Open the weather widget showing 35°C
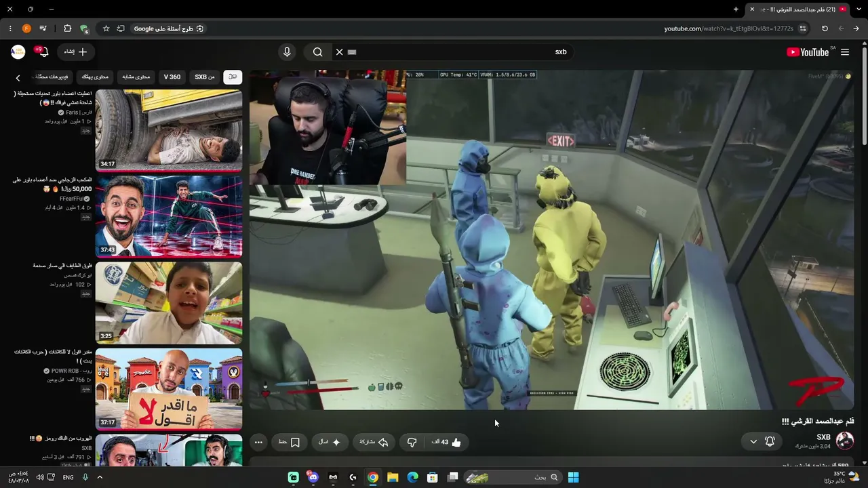The height and width of the screenshot is (488, 868). [x=841, y=477]
